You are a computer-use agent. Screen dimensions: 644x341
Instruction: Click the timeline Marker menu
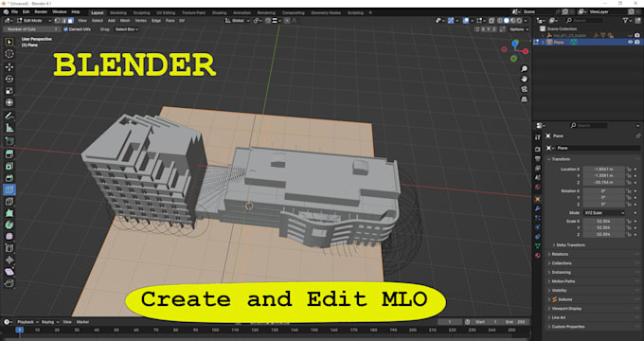82,322
